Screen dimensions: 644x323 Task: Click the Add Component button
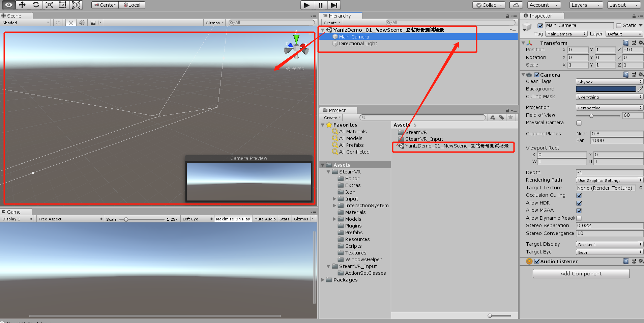pos(581,273)
